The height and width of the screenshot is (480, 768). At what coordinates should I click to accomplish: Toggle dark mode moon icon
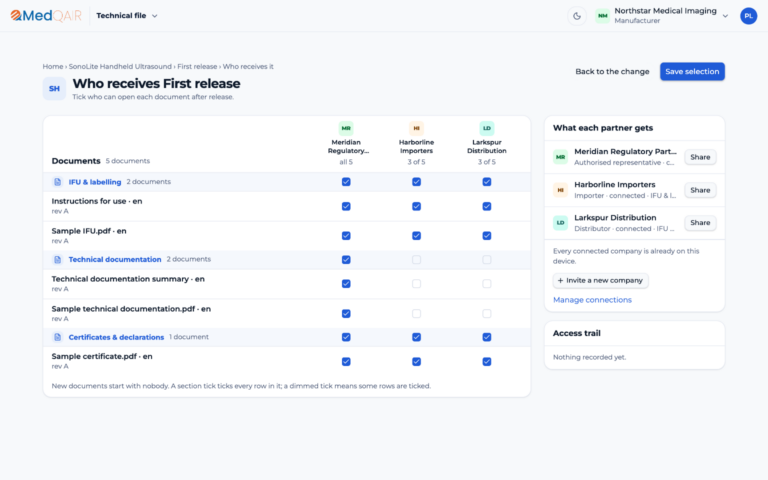click(577, 16)
